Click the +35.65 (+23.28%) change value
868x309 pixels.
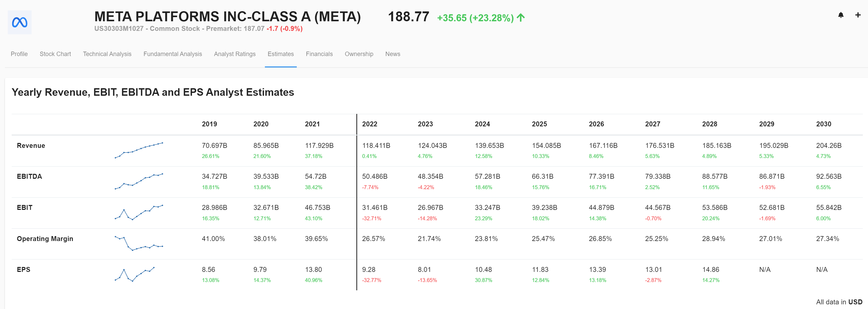(x=475, y=18)
